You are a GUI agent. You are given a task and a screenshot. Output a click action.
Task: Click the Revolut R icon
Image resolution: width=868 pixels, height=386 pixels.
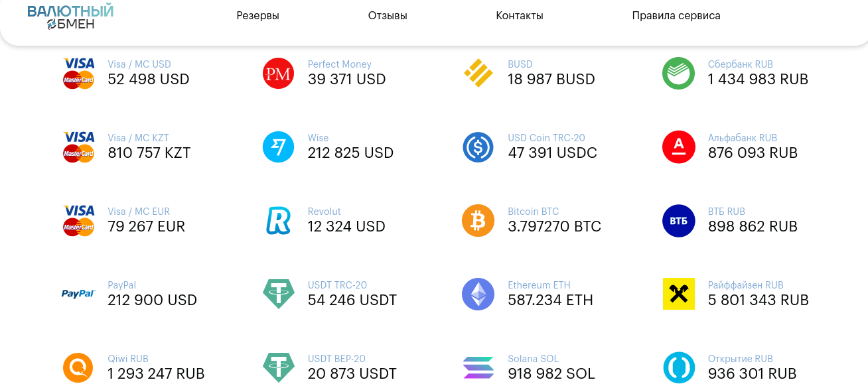(279, 221)
